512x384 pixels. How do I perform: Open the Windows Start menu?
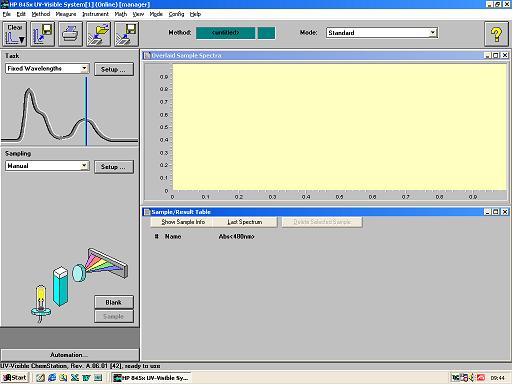coord(15,377)
